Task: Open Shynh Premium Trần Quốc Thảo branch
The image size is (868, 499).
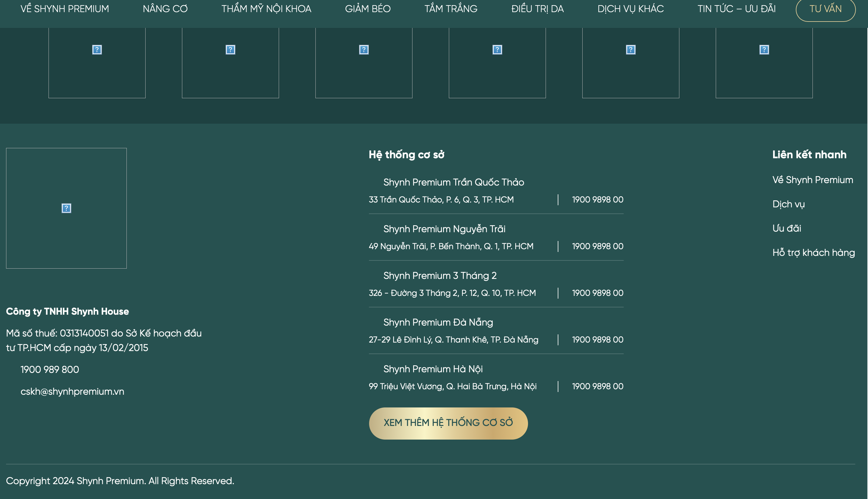Action: click(x=453, y=182)
